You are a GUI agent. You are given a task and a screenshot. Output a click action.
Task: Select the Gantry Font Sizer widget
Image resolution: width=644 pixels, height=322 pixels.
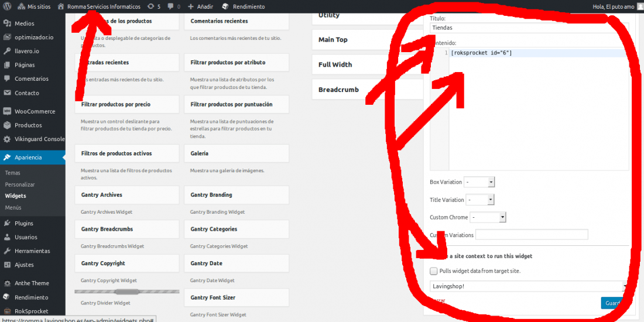click(x=237, y=297)
